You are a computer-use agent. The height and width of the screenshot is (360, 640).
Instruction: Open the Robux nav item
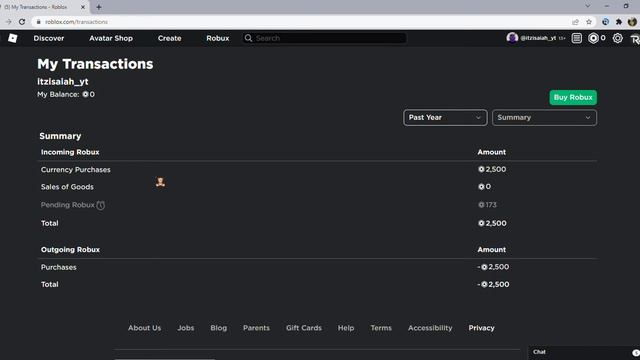[x=218, y=38]
